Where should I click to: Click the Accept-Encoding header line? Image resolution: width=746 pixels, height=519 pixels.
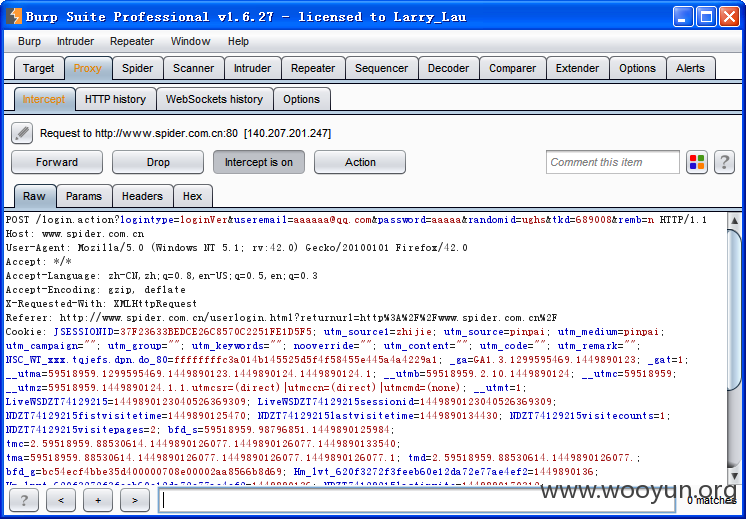point(96,290)
